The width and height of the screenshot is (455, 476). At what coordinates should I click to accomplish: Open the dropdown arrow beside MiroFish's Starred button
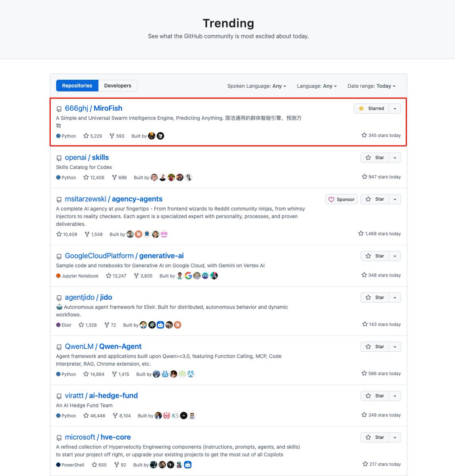pos(395,108)
